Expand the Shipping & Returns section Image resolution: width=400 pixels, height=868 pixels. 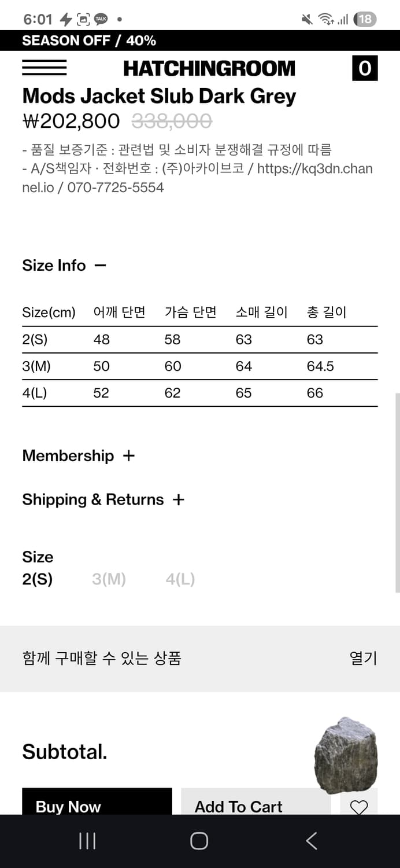pos(179,500)
